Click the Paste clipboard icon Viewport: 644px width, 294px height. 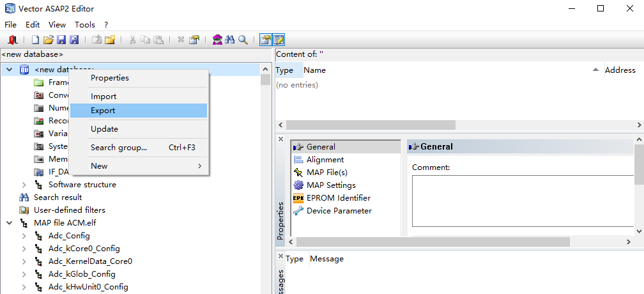pos(158,40)
